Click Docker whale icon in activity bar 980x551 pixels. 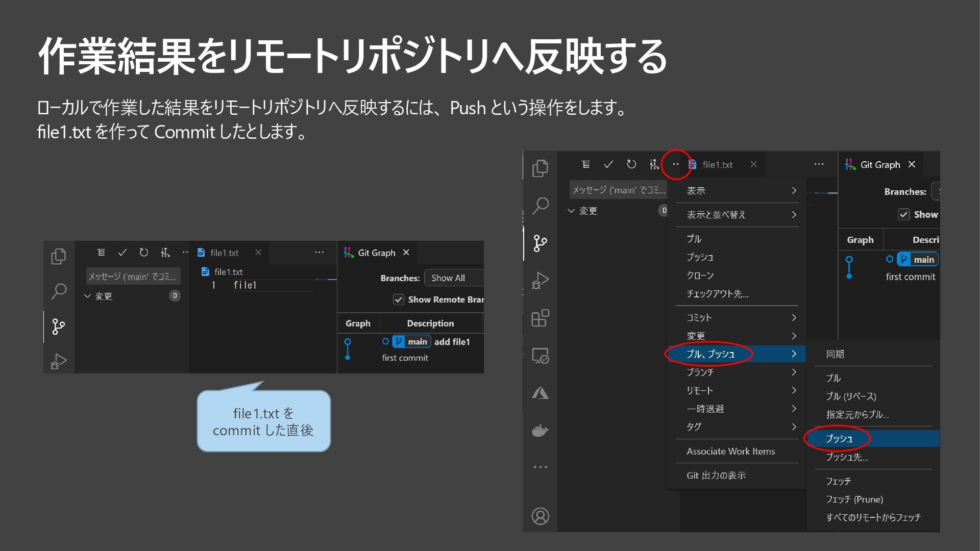[540, 431]
